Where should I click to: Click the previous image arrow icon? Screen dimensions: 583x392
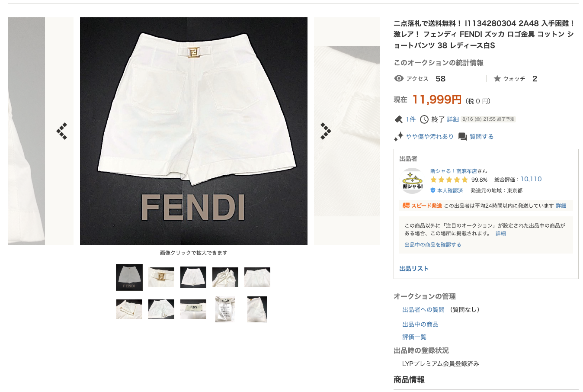[x=62, y=131]
